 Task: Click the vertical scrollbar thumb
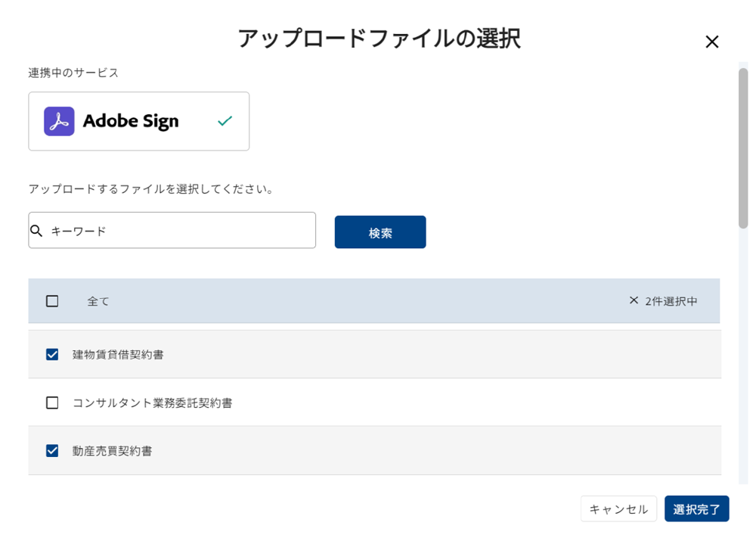743,148
